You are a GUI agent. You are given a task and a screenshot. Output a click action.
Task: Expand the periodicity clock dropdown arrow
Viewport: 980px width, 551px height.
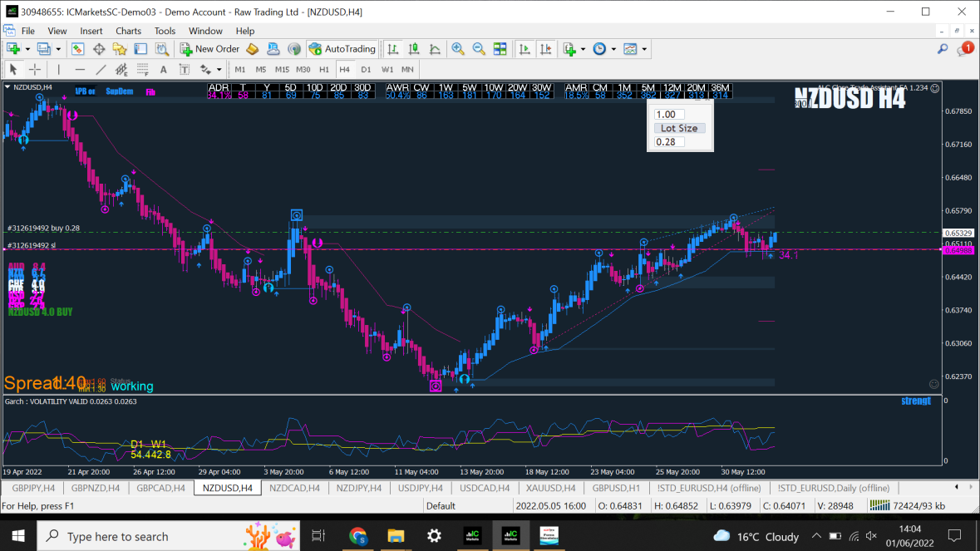pyautogui.click(x=613, y=49)
